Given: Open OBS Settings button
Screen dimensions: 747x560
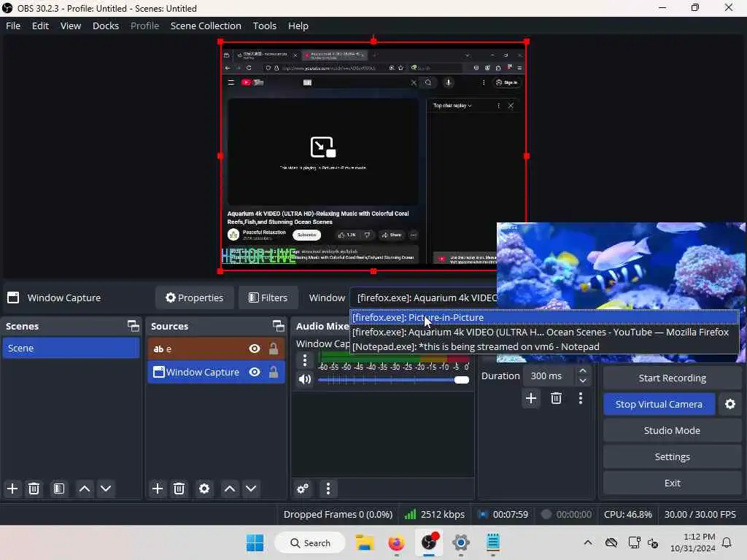Looking at the screenshot, I should pos(672,456).
